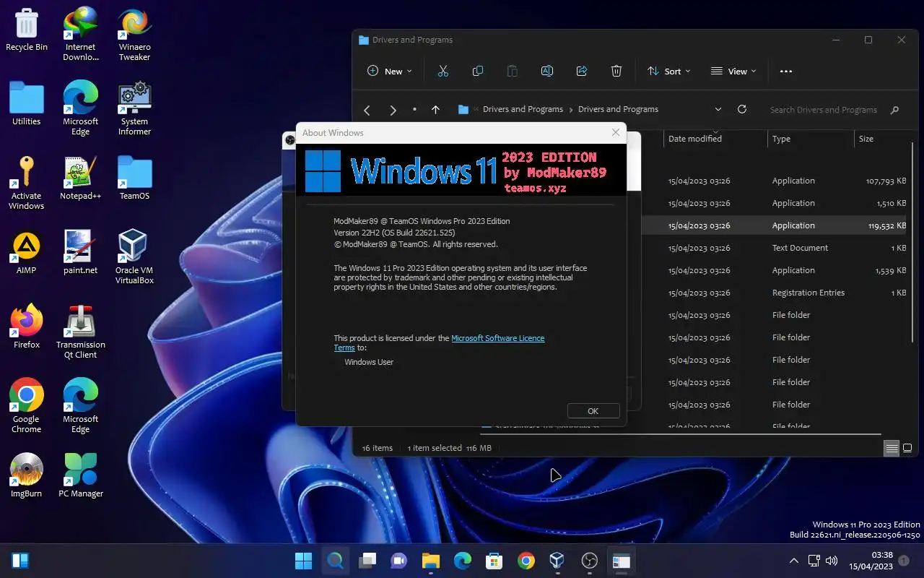Launch paint.net from the desktop

(x=81, y=253)
